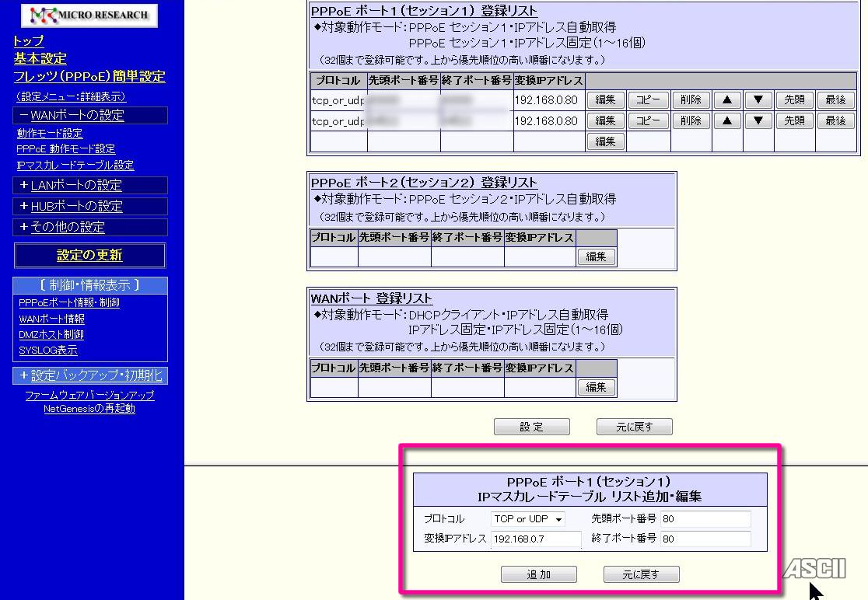Click the 設定の更新 button

(89, 255)
